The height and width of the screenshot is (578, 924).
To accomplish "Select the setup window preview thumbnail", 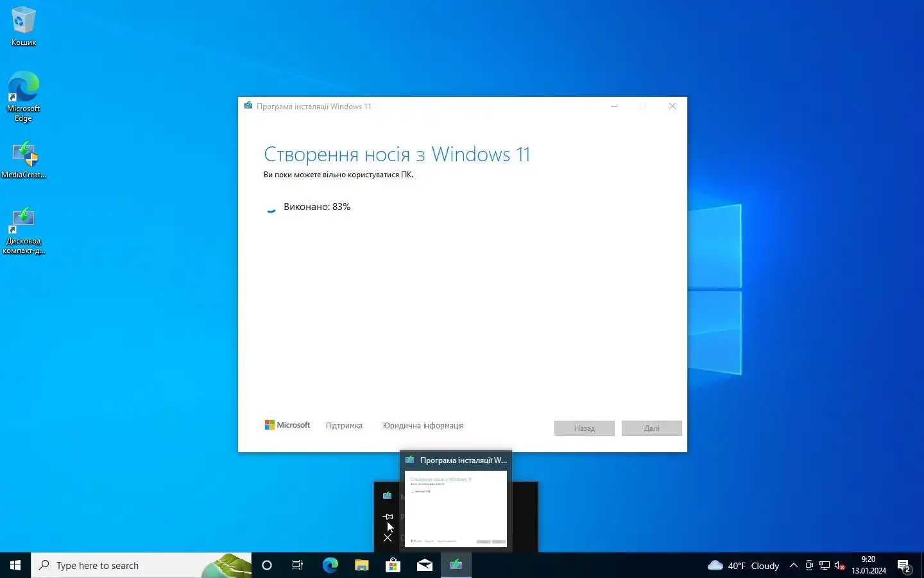I will [456, 509].
